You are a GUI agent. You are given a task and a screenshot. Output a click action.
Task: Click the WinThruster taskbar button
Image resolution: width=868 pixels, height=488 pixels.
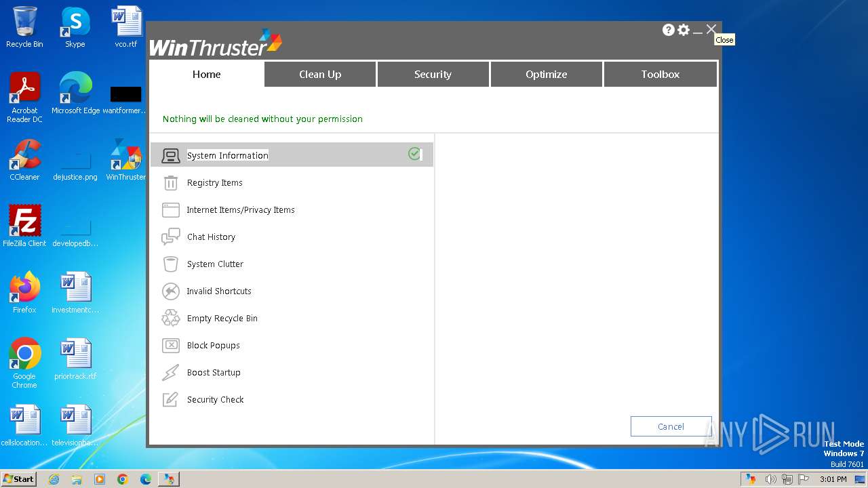168,479
